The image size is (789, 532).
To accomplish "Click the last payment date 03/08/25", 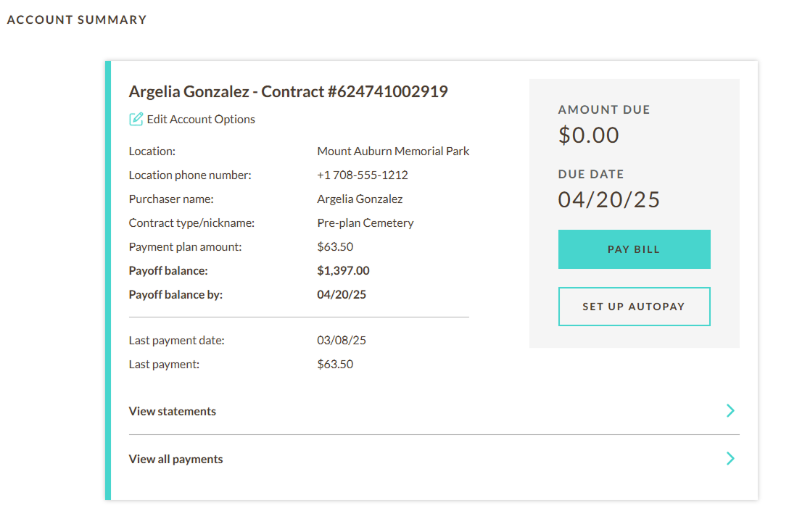I will tap(336, 340).
